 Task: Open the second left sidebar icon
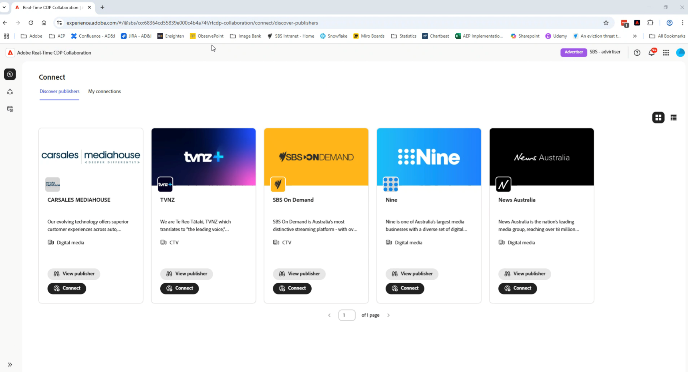pyautogui.click(x=10, y=92)
